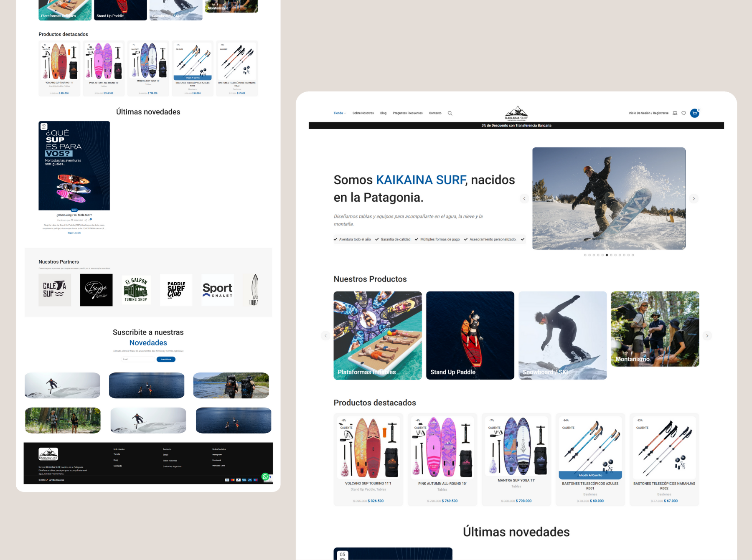Open Volcano SUP Touring 11'1 product, right mockup
This screenshot has height=560, width=752.
click(x=368, y=459)
